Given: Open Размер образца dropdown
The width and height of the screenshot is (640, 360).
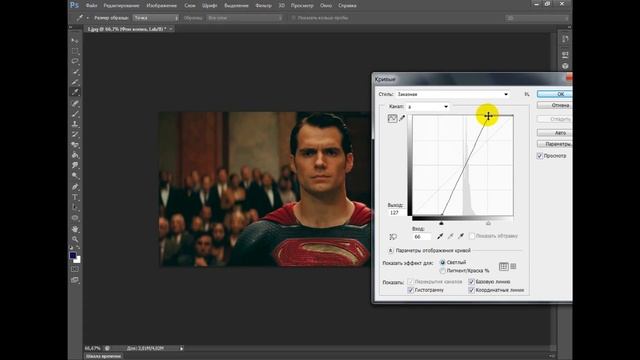Looking at the screenshot, I should [156, 18].
